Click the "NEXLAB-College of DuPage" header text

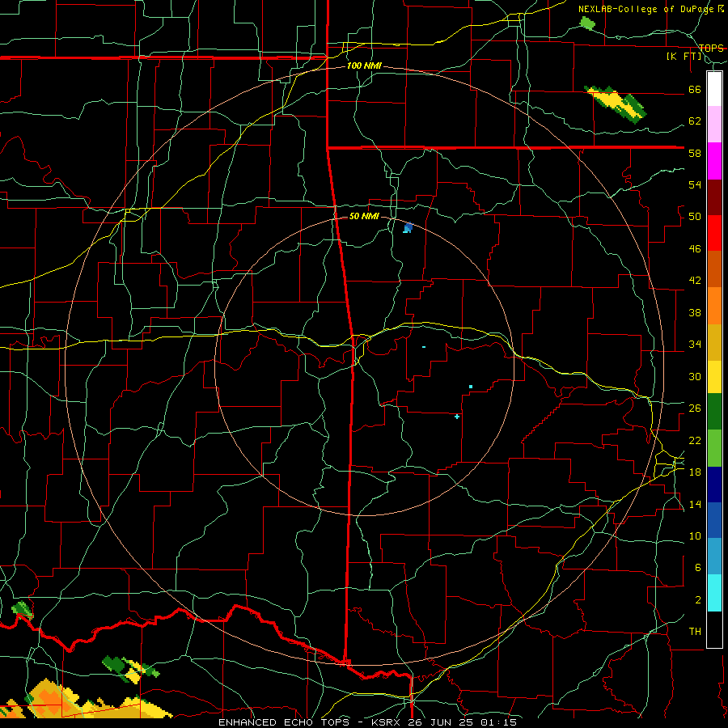[647, 9]
